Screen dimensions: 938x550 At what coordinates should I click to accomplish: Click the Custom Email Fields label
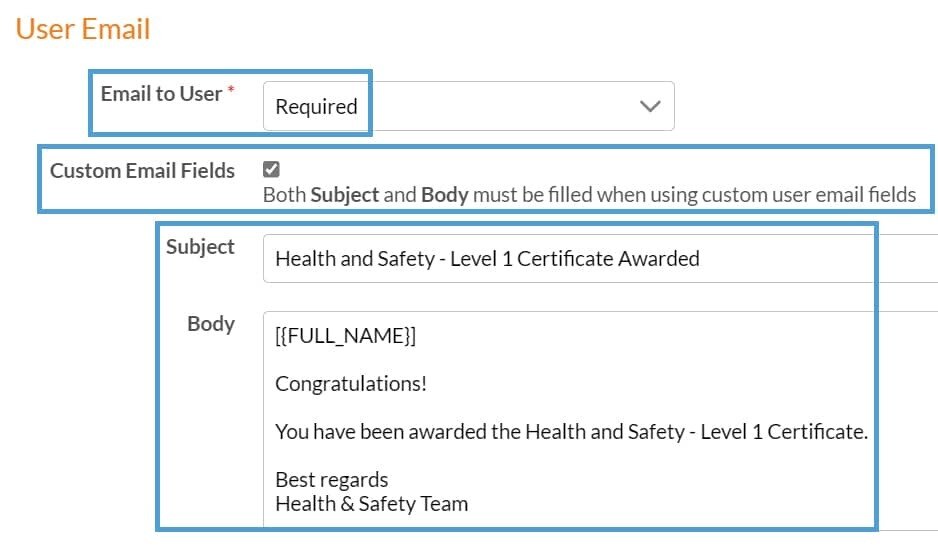coord(142,171)
